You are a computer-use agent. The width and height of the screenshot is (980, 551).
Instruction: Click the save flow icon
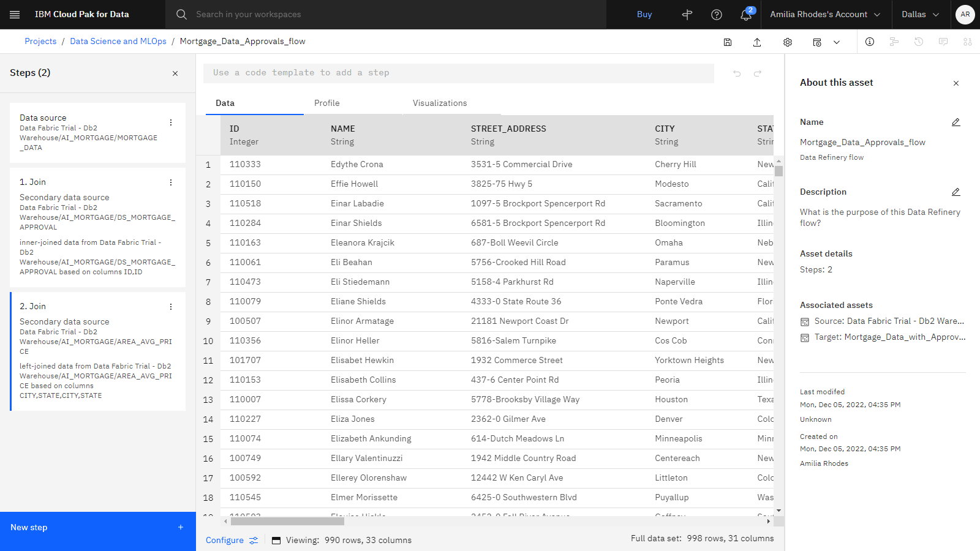click(728, 42)
